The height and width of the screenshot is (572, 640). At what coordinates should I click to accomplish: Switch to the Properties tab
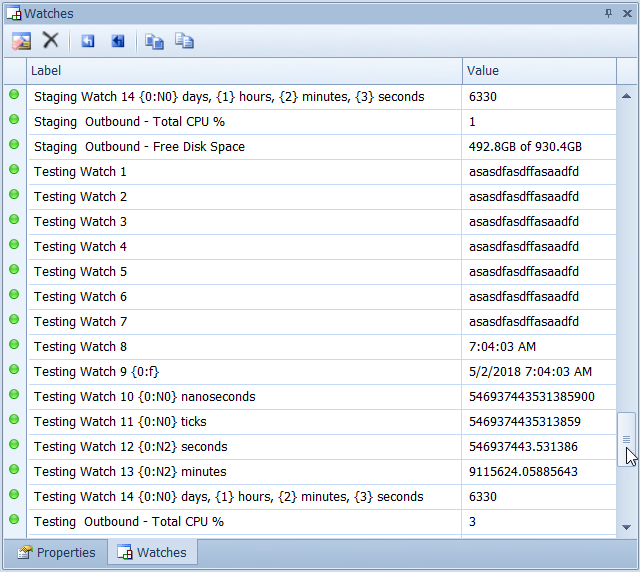click(56, 552)
